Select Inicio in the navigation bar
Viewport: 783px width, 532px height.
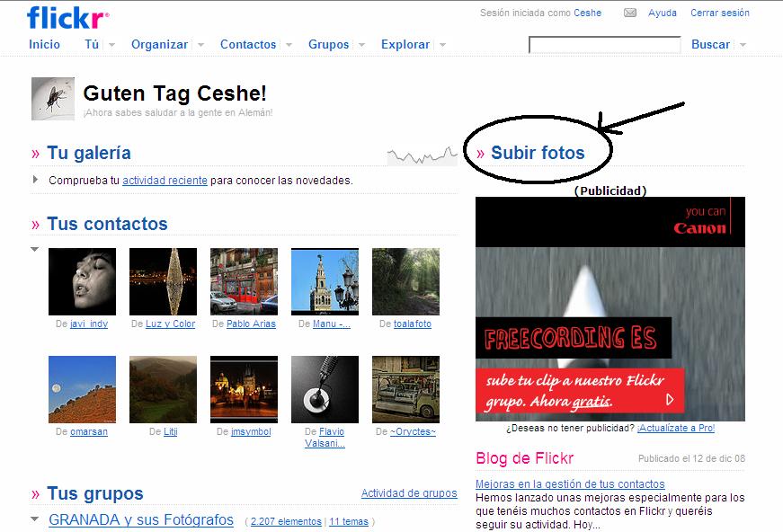tap(44, 43)
